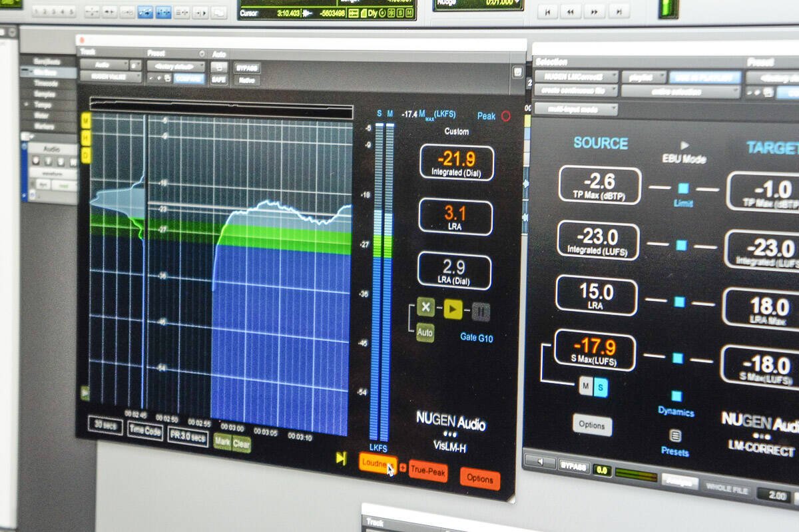Toggle the LRA link square in LM-Correct
This screenshot has height=532, width=799.
(x=679, y=302)
